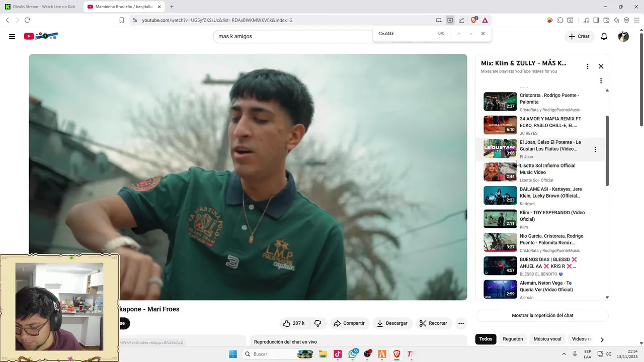This screenshot has height=362, width=644.
Task: Play Nio Garcia Palomita Remix video
Action: [541, 242]
